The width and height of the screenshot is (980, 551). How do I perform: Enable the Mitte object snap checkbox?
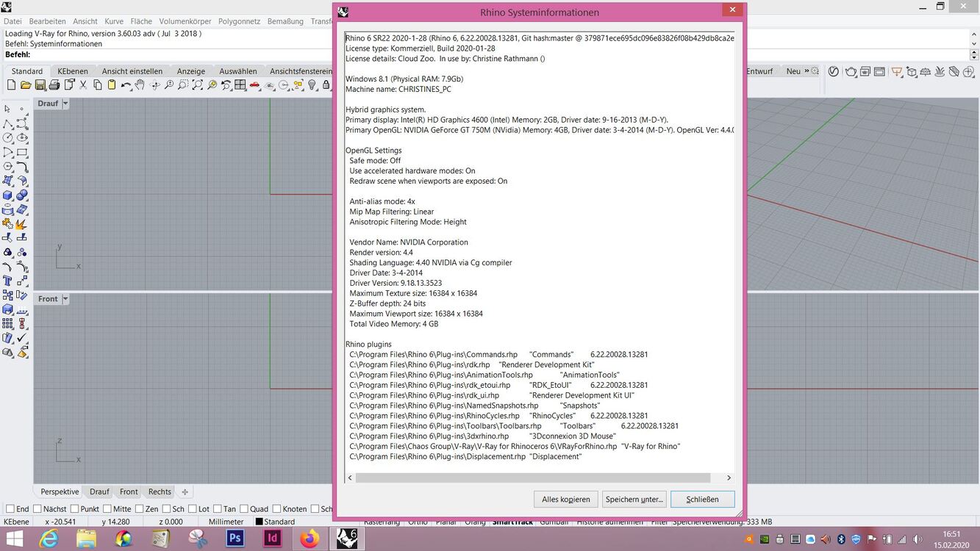point(107,508)
